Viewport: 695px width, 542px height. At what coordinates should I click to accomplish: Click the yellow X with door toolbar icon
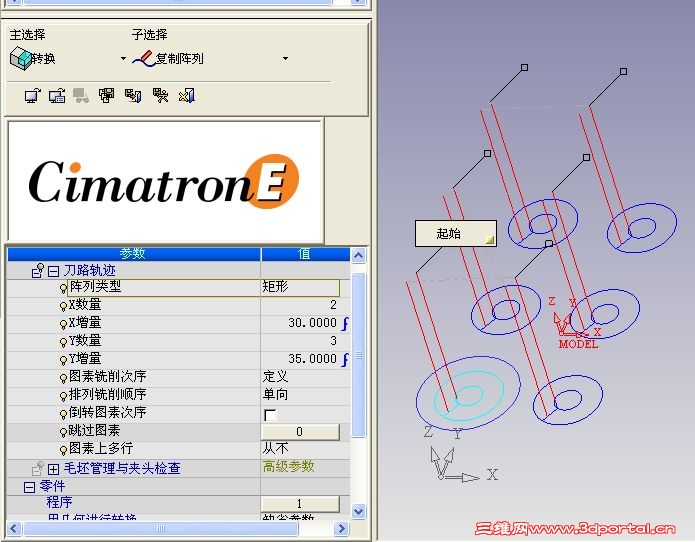pos(187,95)
